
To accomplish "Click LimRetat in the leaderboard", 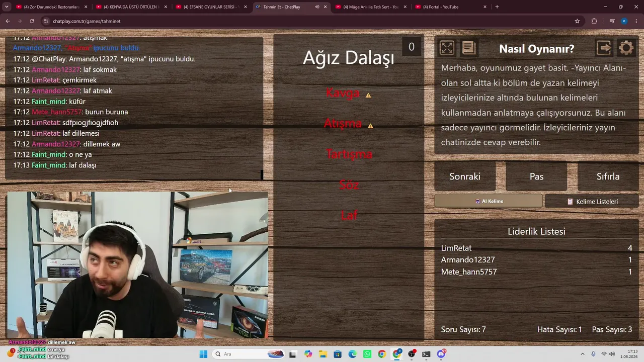I will point(456,248).
